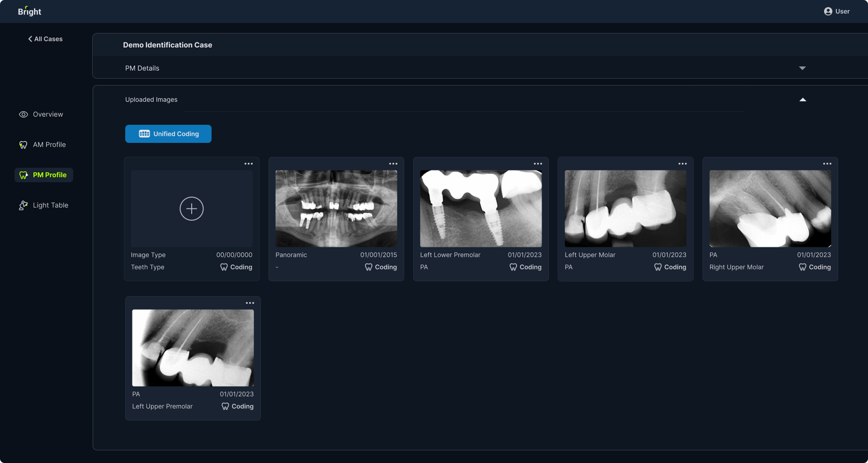Open the Left Upper Premolar x-ray thumbnail
This screenshot has height=463, width=868.
coord(193,348)
